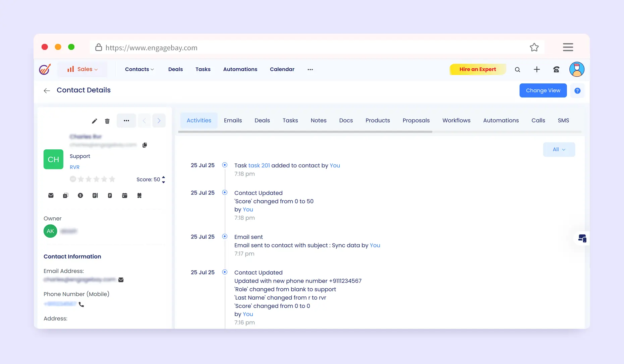
Task: Click the phone call icon beside mobile number
Action: pyautogui.click(x=81, y=304)
